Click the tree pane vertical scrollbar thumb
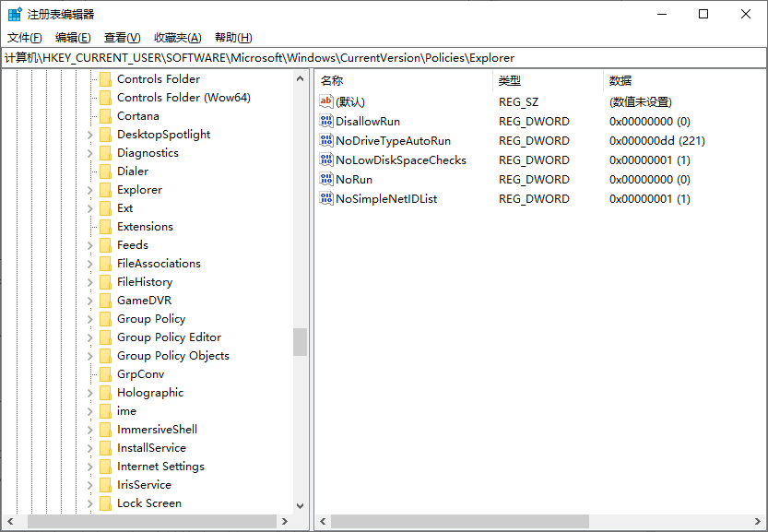768x532 pixels. (x=301, y=342)
